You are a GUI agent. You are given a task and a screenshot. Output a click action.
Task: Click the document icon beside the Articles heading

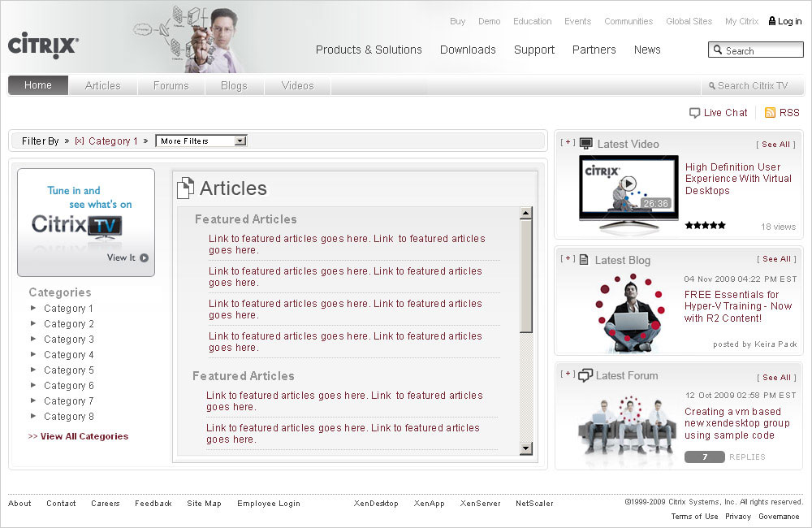click(185, 188)
